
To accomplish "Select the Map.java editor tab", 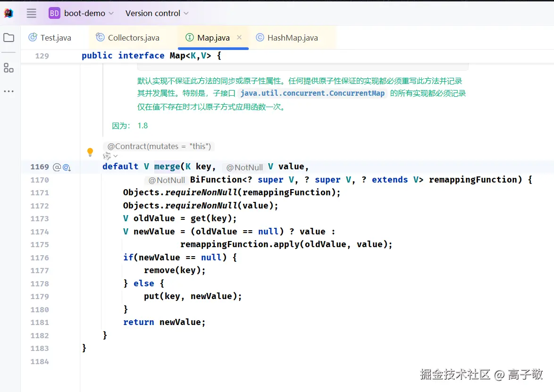I will click(213, 38).
